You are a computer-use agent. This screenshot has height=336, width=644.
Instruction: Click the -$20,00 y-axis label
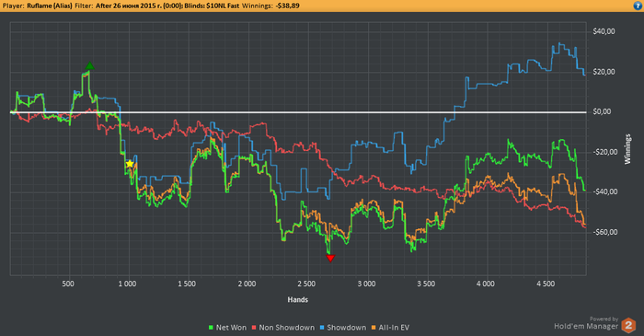coord(605,152)
